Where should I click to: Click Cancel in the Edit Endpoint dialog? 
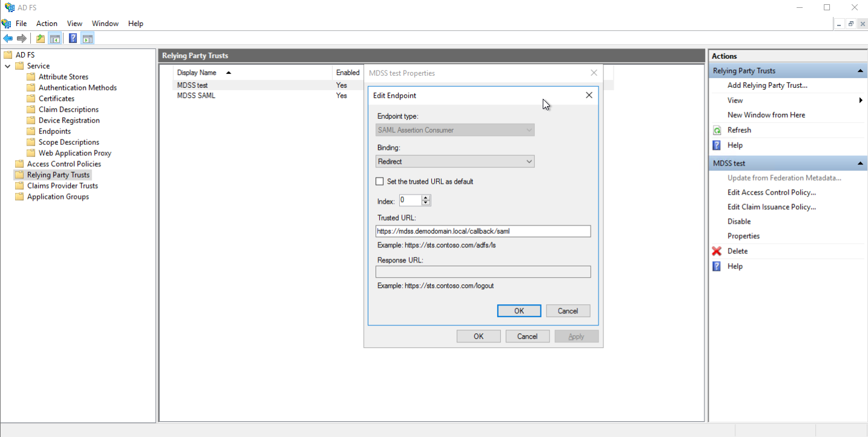coord(568,311)
